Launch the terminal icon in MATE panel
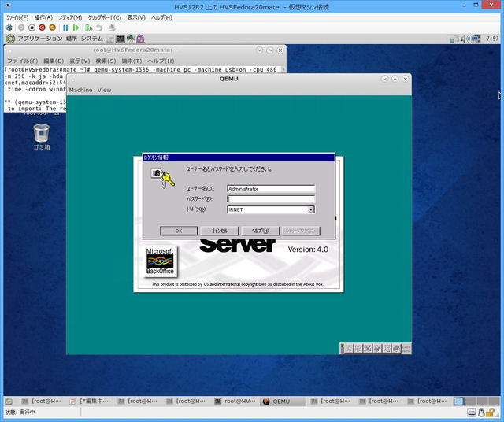The height and width of the screenshot is (422, 504). point(120,39)
